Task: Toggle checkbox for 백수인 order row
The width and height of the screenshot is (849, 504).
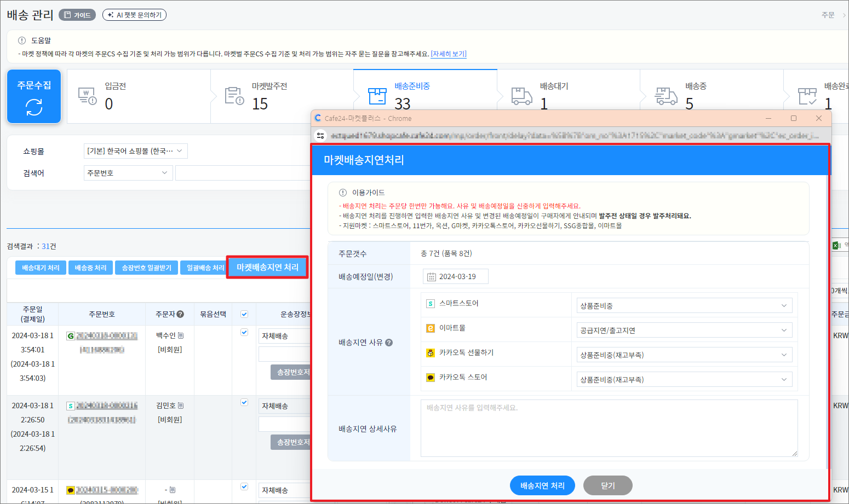Action: [244, 332]
